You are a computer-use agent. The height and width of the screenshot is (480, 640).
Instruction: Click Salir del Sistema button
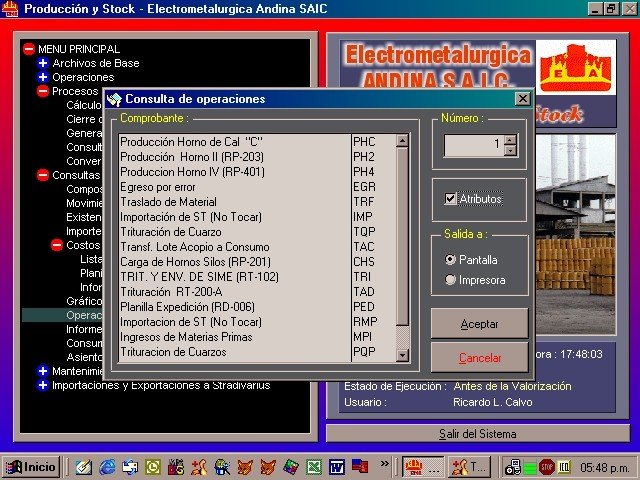pos(478,433)
